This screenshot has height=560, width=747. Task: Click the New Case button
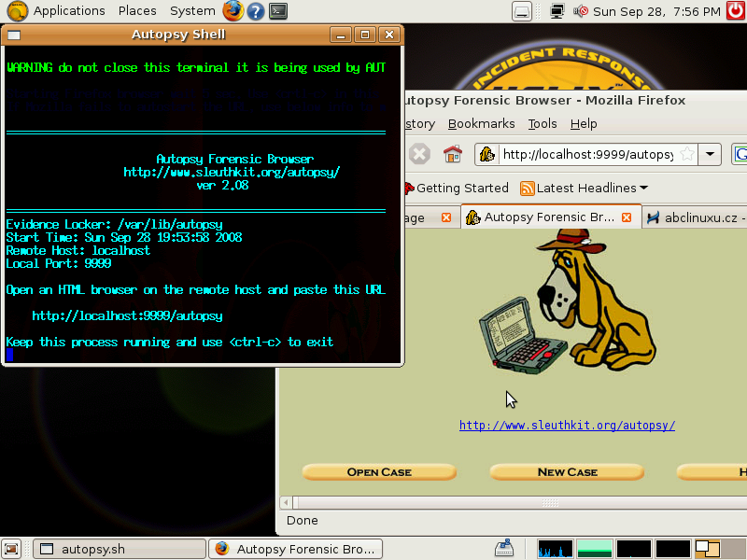(x=567, y=472)
